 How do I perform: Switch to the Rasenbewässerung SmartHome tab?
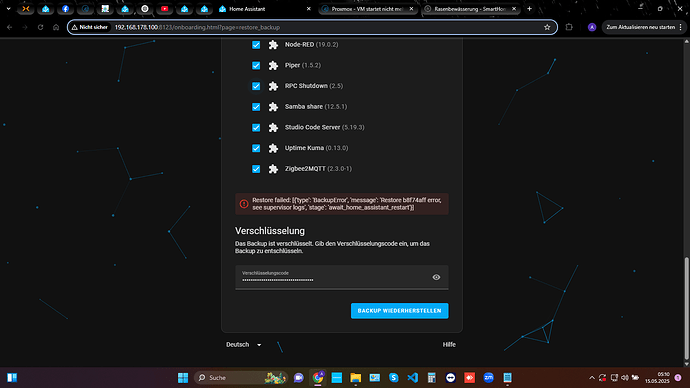pyautogui.click(x=470, y=9)
